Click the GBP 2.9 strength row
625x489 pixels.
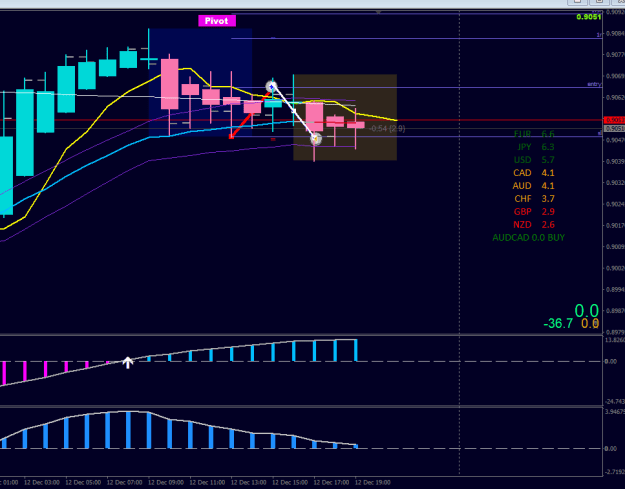(534, 212)
